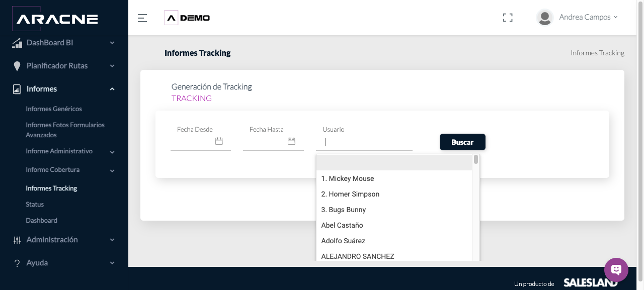644x290 pixels.
Task: Click the user list scrollbar thumb
Action: (476, 159)
